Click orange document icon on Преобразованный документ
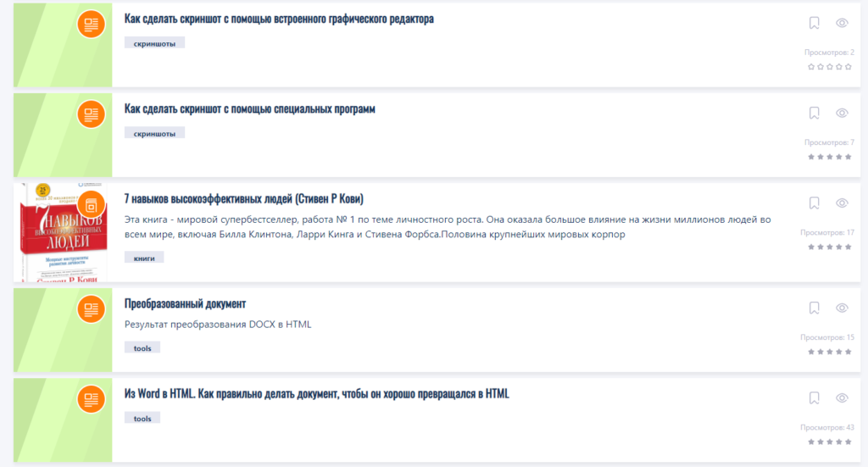868x467 pixels. [x=91, y=309]
